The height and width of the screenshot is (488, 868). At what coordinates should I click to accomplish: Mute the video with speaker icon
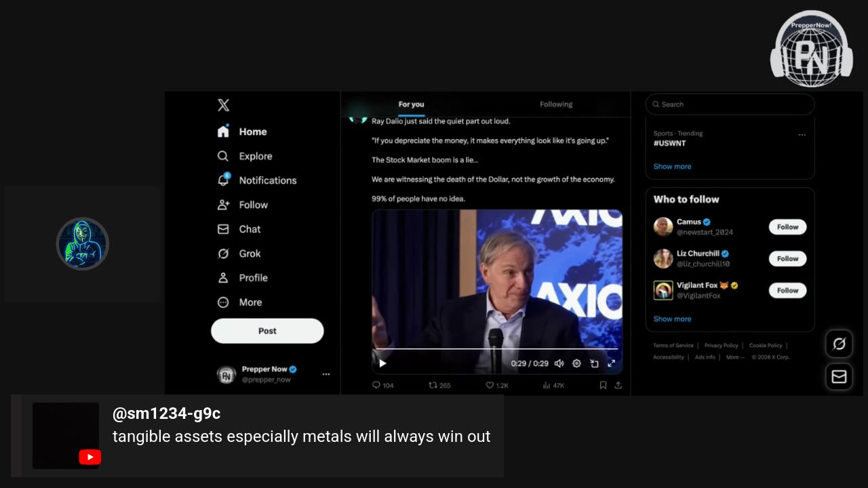click(x=559, y=363)
